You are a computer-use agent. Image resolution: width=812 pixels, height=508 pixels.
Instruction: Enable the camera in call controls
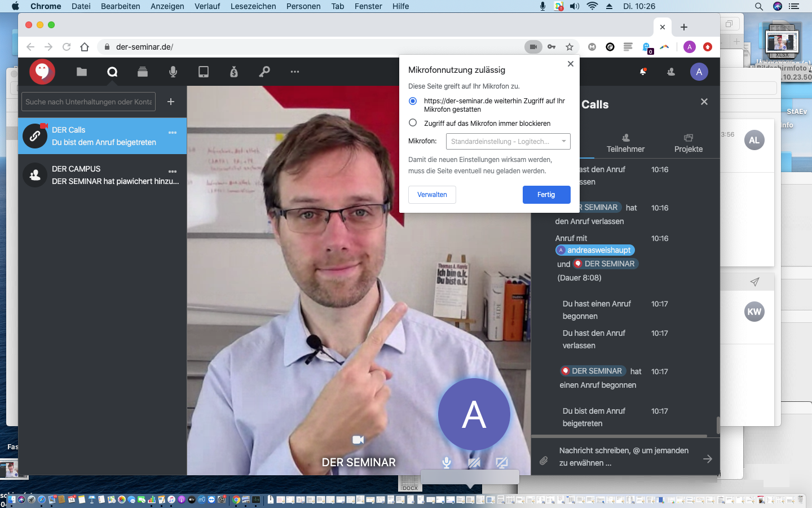pos(474,463)
